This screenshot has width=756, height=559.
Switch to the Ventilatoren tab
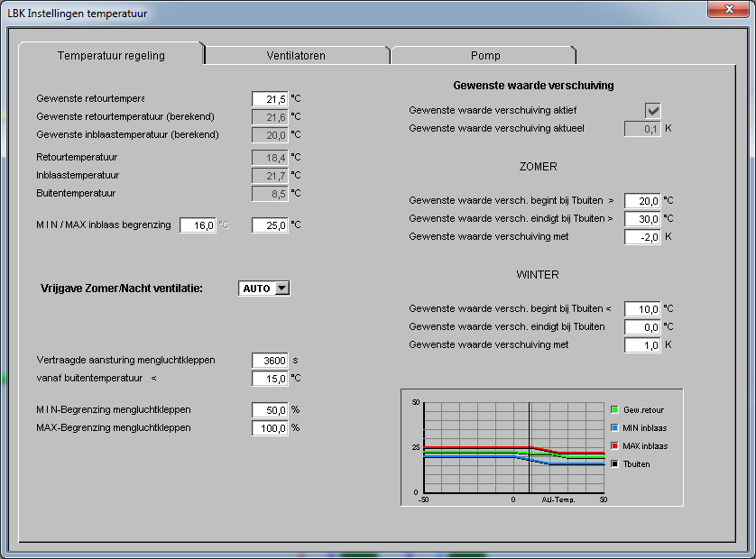[297, 55]
